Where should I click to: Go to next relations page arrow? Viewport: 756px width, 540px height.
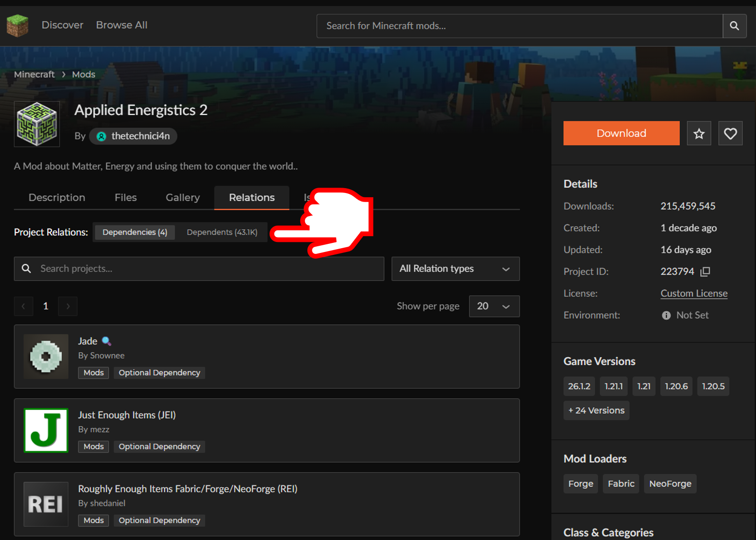(x=68, y=306)
